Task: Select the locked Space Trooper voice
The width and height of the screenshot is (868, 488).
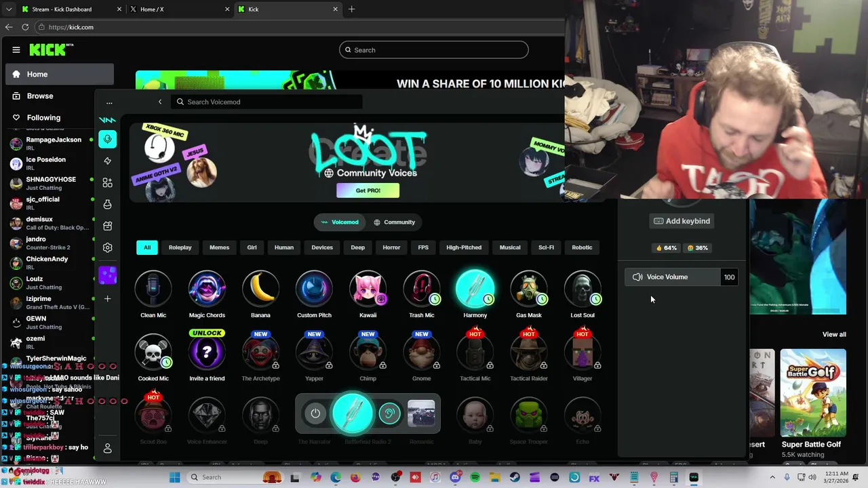Action: click(529, 415)
